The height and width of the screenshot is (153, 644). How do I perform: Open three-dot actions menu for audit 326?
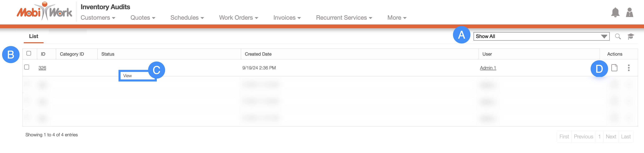tap(629, 68)
